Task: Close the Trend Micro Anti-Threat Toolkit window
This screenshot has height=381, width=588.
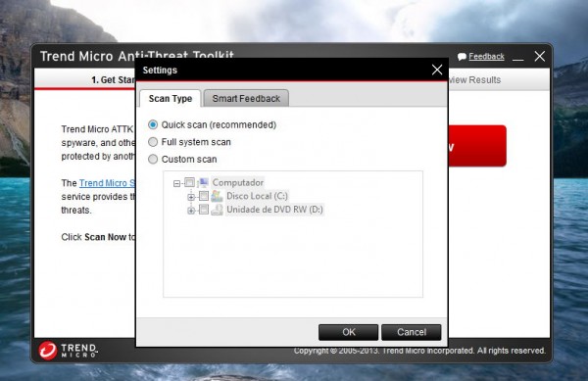Action: click(540, 56)
